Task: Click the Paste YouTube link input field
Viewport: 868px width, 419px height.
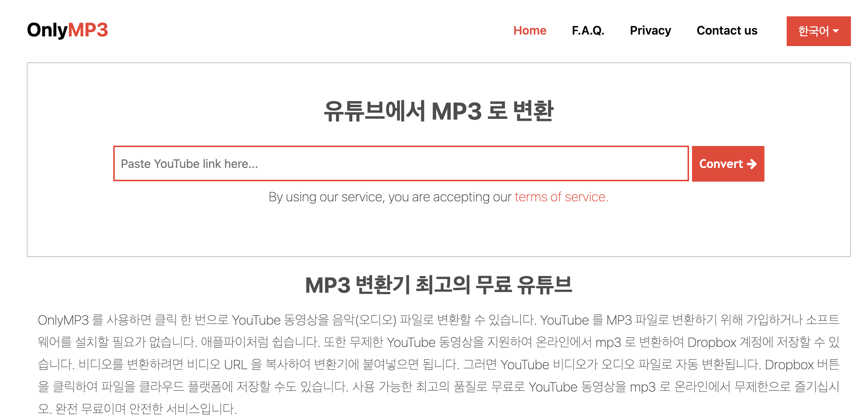Action: pyautogui.click(x=401, y=163)
